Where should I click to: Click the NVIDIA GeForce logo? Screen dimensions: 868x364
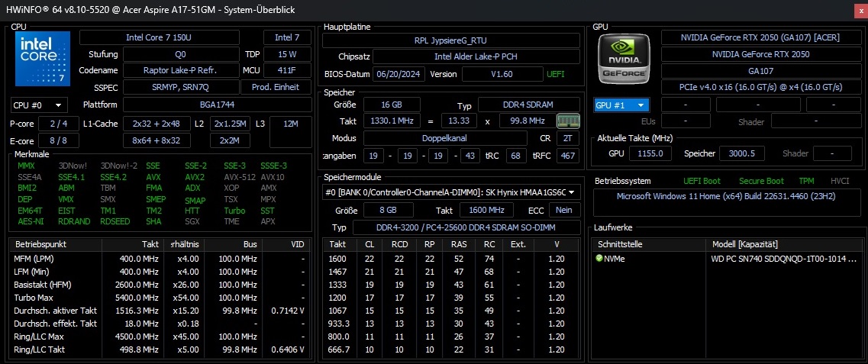[625, 59]
